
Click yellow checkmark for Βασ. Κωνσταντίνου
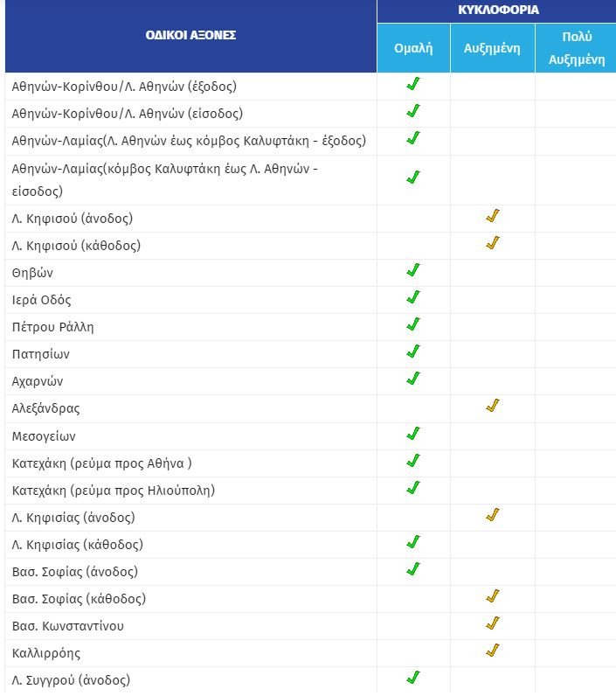click(x=492, y=623)
